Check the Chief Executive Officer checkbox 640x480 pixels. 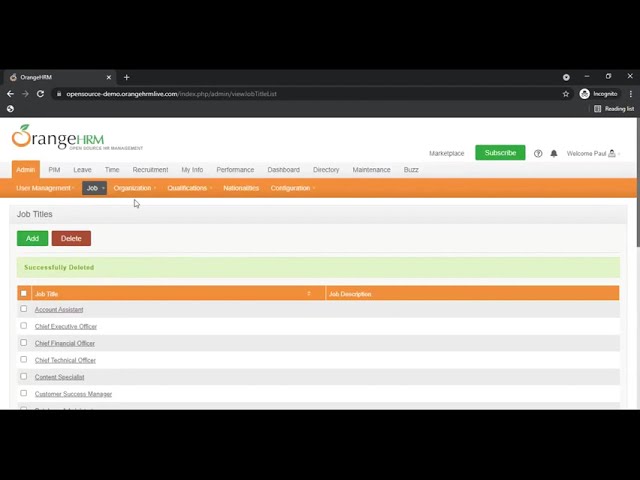point(24,326)
